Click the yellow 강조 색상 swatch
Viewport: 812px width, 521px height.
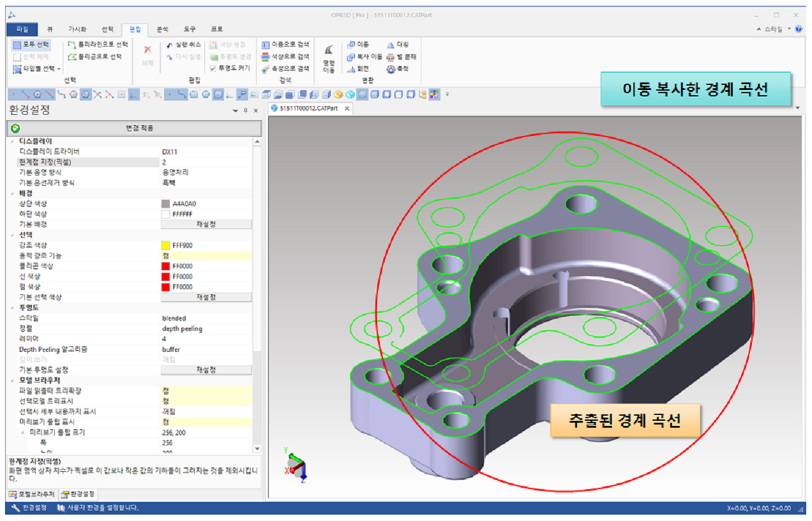(x=166, y=245)
